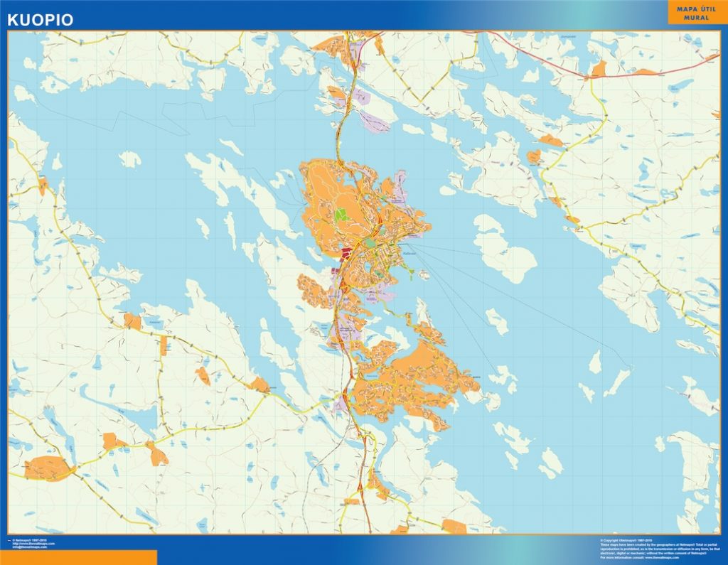Select the orange town in the bottom-left corner
Screen dimensions: 728x565
(x=48, y=468)
